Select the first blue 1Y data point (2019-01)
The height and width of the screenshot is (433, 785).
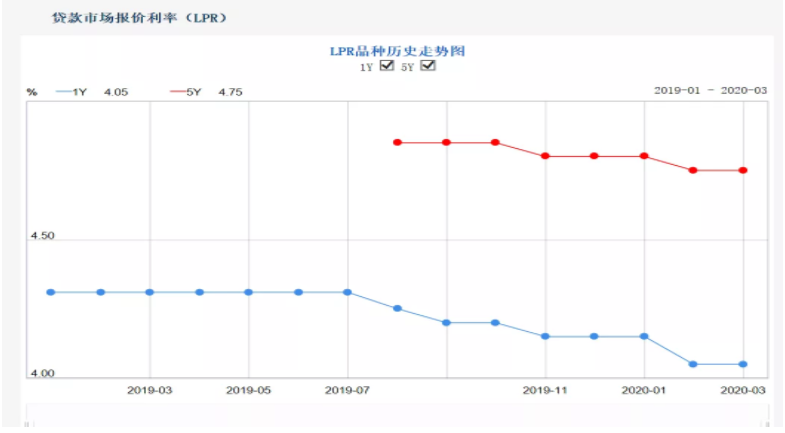[x=51, y=292]
